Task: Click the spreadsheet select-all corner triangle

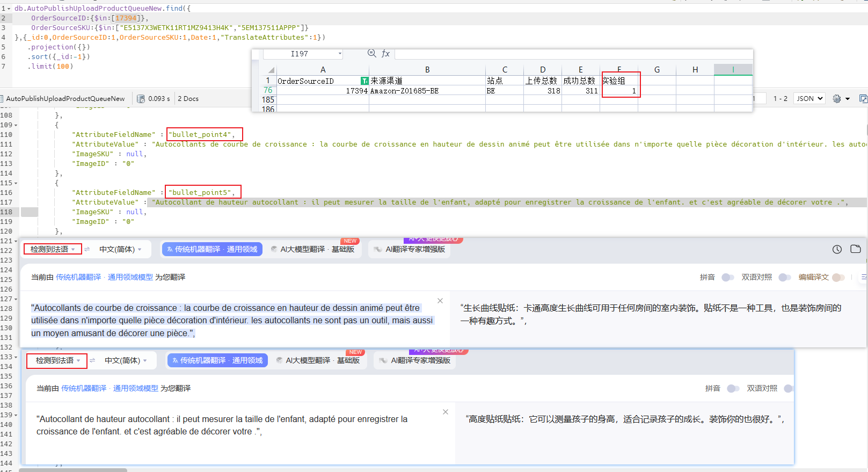Action: 271,70
